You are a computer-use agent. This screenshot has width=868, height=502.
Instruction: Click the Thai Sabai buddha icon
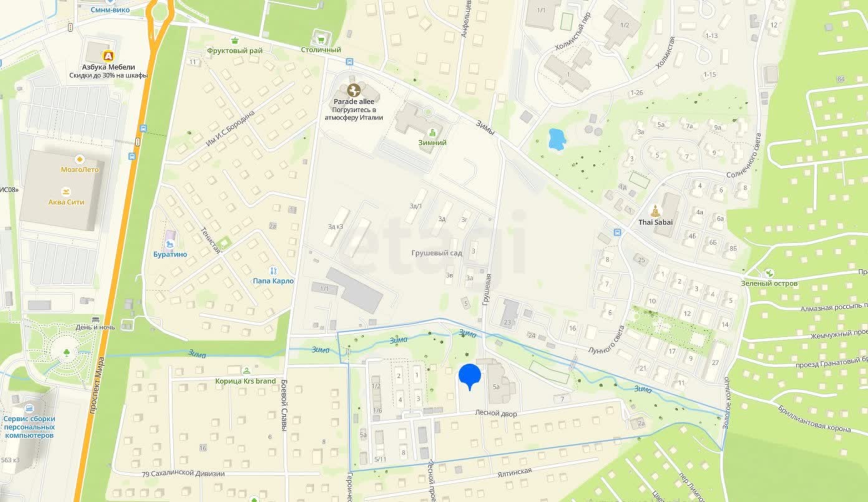tap(655, 211)
